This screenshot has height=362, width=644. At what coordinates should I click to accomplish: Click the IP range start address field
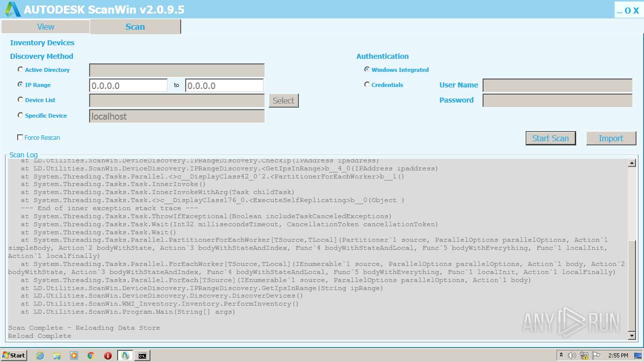[128, 85]
